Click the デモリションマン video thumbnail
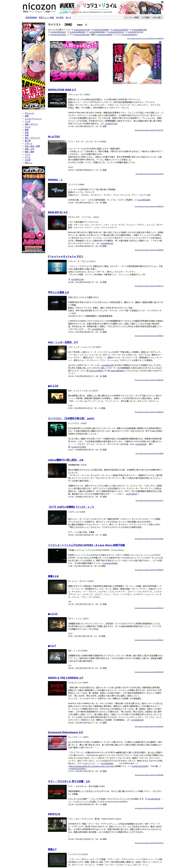183x868 pixels. coord(57,100)
